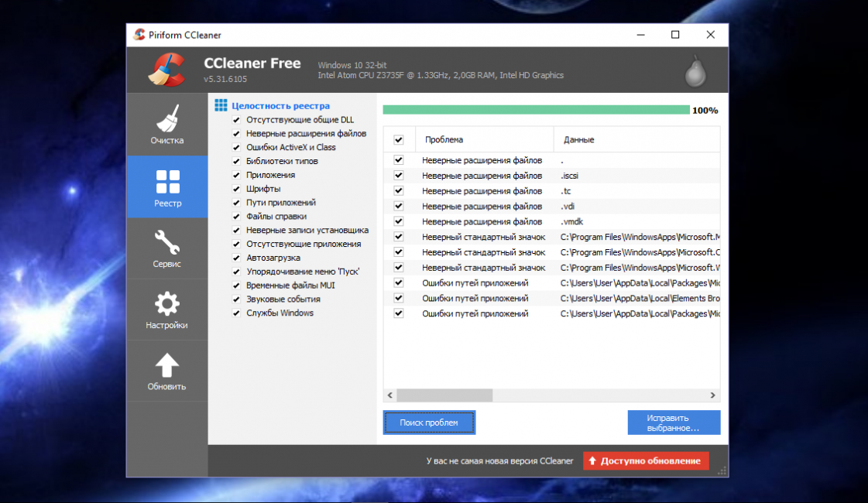Uncheck the .tc result row checkbox
The width and height of the screenshot is (868, 503).
click(x=399, y=191)
